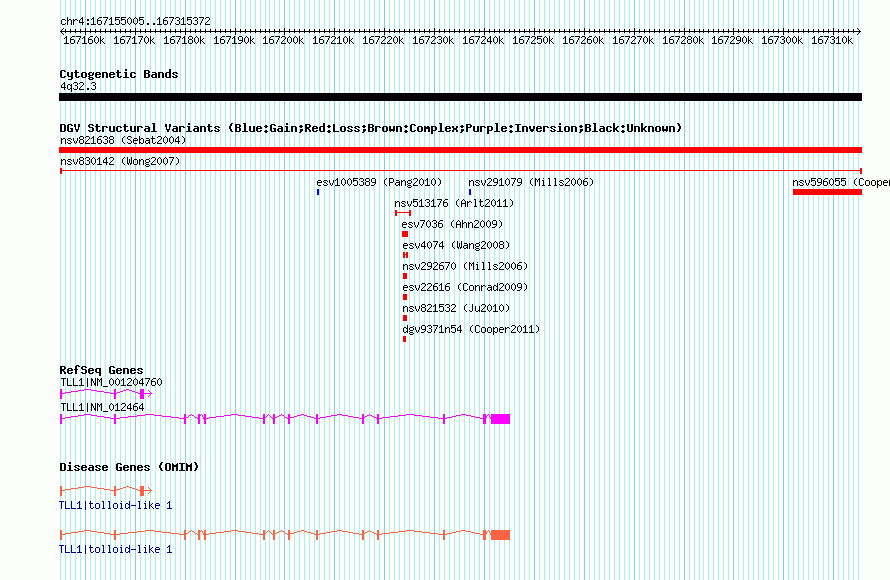Click the 167310k ruler tick label
890x580 pixels.
click(x=832, y=40)
